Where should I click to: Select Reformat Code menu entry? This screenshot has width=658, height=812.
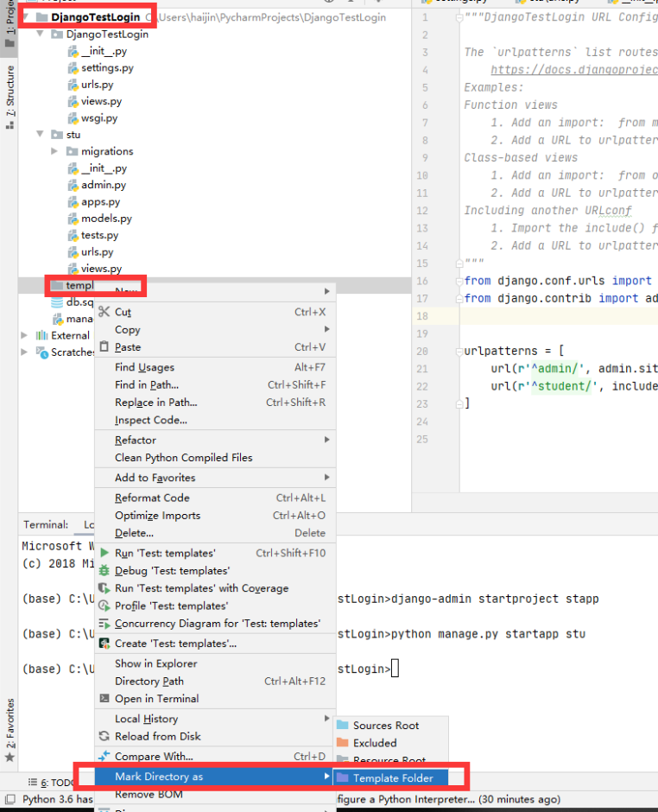point(215,498)
